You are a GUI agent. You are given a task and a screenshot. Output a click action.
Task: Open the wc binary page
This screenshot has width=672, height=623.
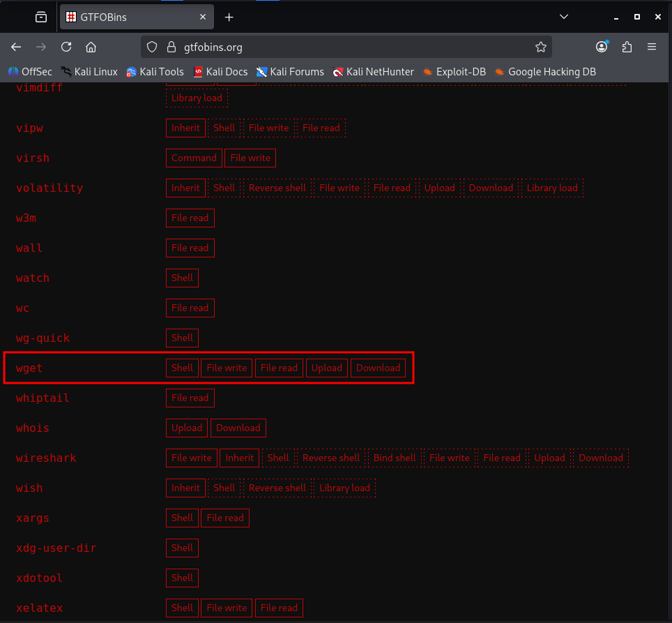(x=23, y=308)
